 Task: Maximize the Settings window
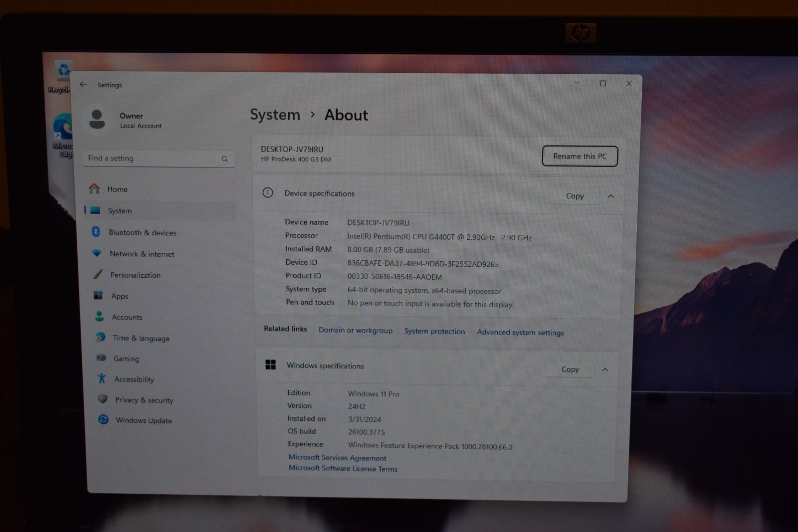point(603,83)
